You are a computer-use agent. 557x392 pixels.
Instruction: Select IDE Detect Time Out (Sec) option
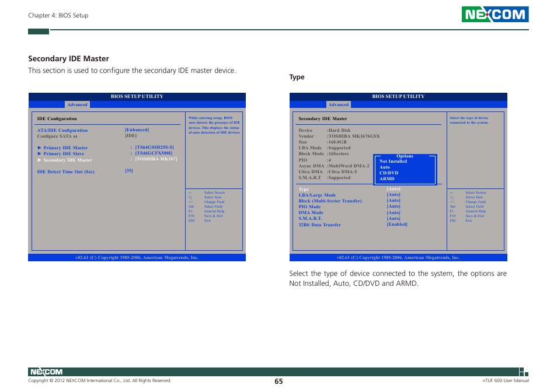click(66, 171)
